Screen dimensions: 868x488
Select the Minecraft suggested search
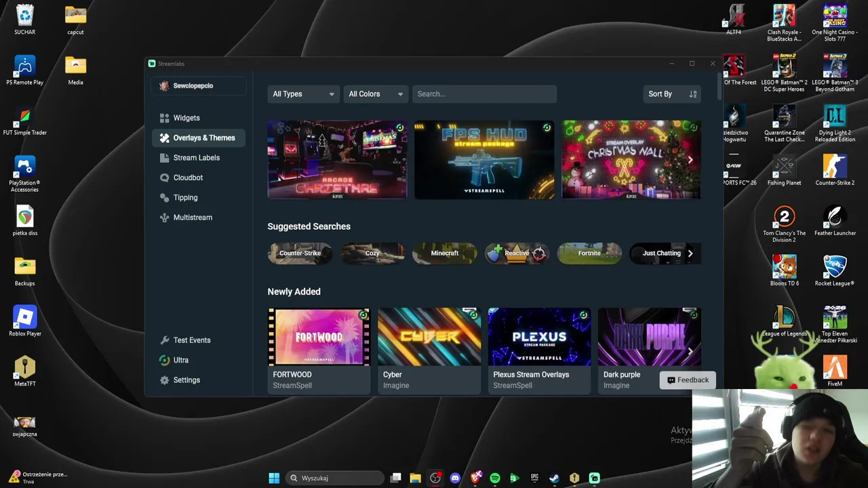tap(444, 253)
